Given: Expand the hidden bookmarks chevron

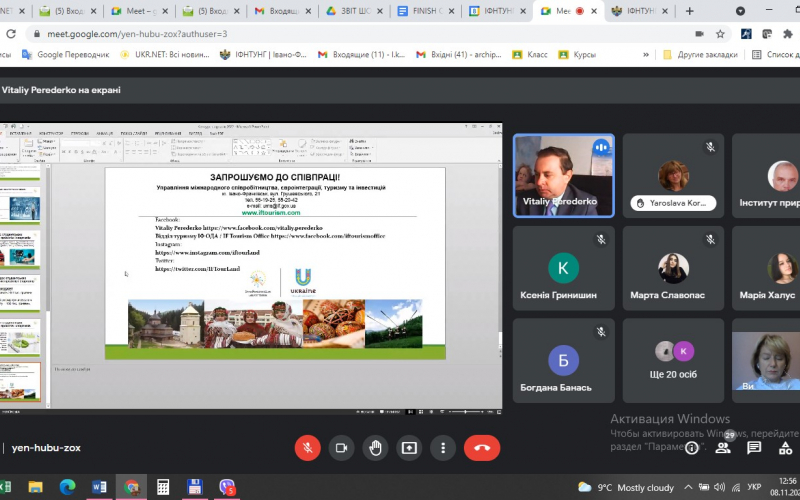Looking at the screenshot, I should [646, 55].
